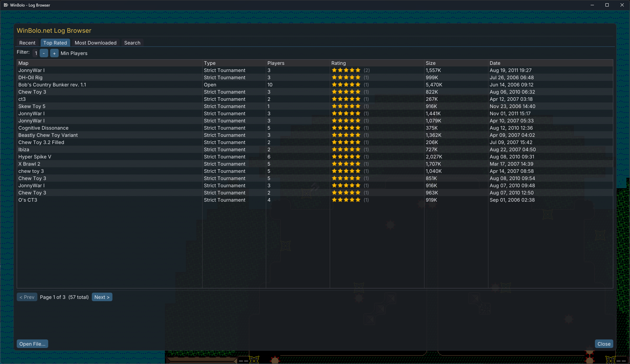Close the Log Browser with the Close button
The height and width of the screenshot is (364, 630).
[604, 344]
